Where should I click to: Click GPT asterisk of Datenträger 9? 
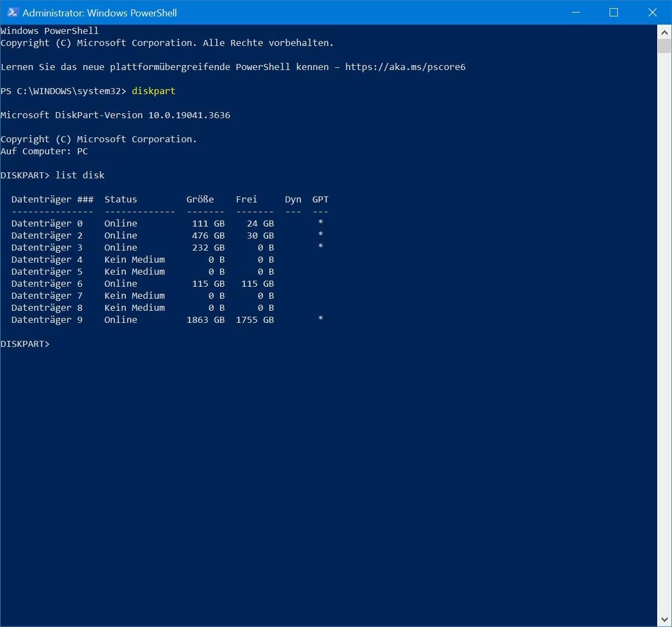tap(321, 318)
